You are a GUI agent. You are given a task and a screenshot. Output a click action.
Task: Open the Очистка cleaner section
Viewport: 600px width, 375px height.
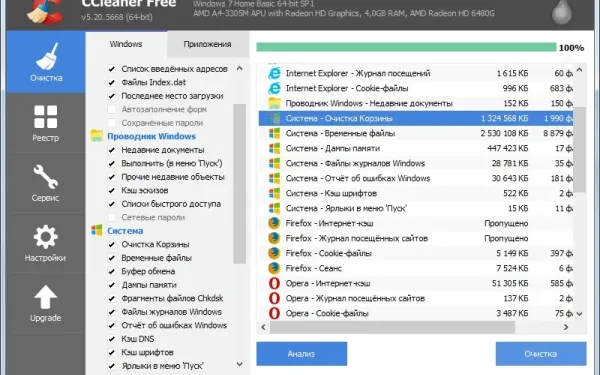coord(46,62)
